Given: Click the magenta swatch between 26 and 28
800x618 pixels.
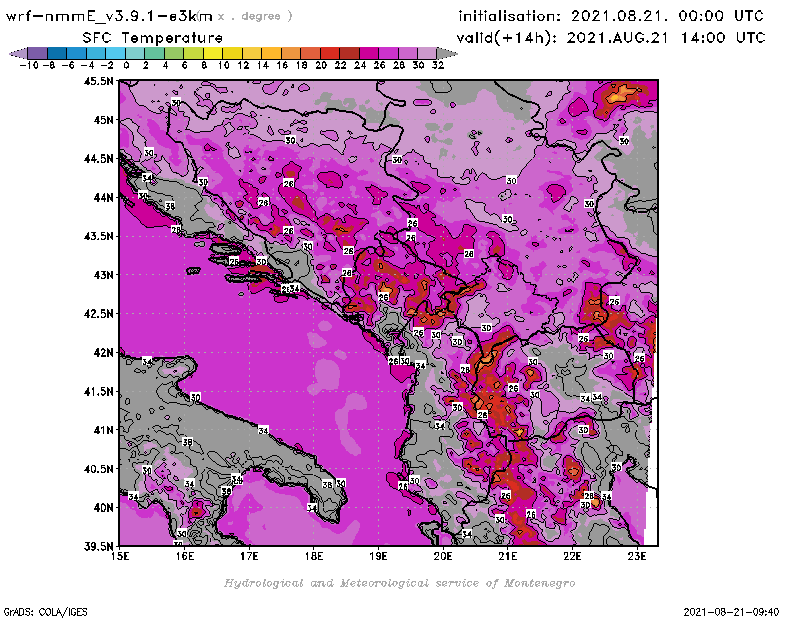Looking at the screenshot, I should pyautogui.click(x=389, y=53).
